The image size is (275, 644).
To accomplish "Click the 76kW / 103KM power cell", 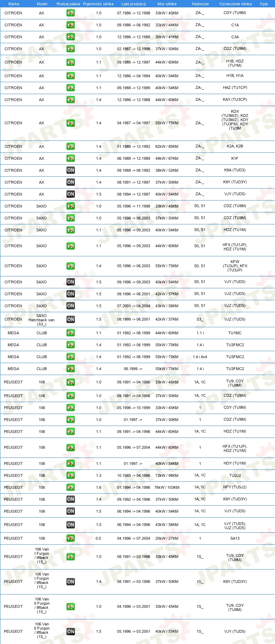I will point(167,487).
